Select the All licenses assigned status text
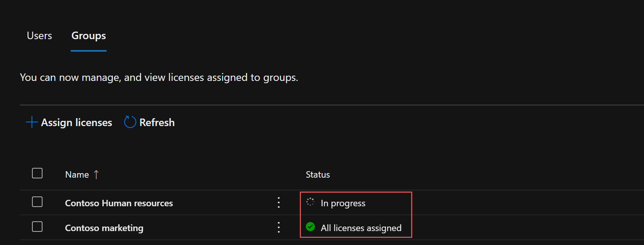 coord(361,227)
